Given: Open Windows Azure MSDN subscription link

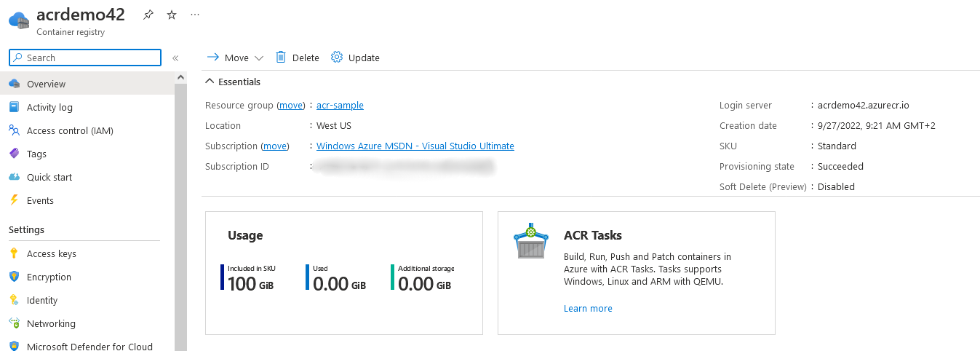Looking at the screenshot, I should click(x=415, y=146).
